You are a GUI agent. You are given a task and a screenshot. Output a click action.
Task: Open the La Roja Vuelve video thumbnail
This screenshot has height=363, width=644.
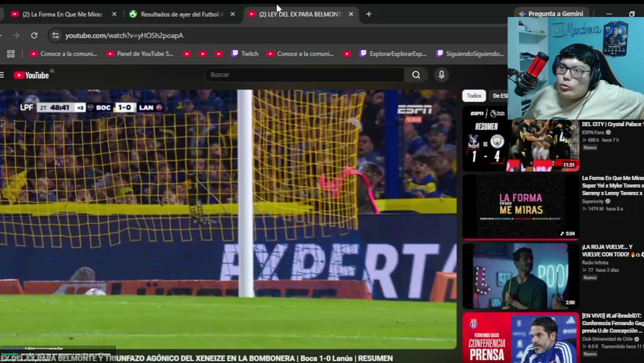(x=521, y=276)
